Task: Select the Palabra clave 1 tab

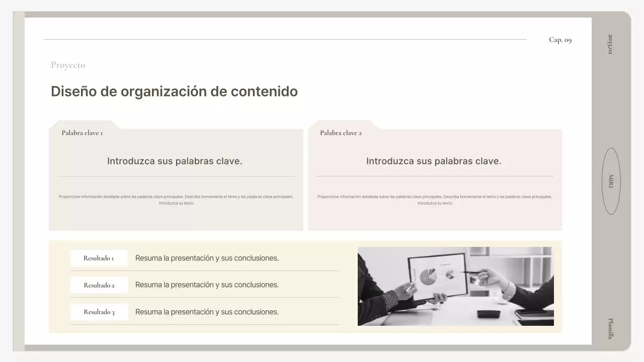Action: pos(82,133)
